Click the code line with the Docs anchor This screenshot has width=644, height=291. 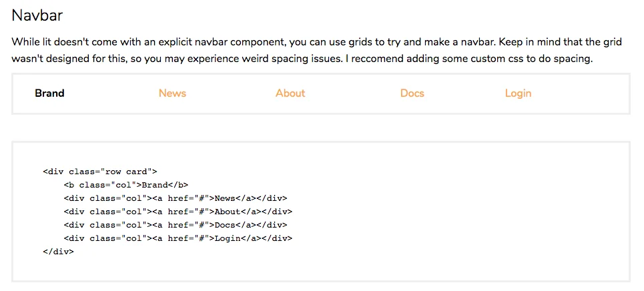(x=176, y=225)
